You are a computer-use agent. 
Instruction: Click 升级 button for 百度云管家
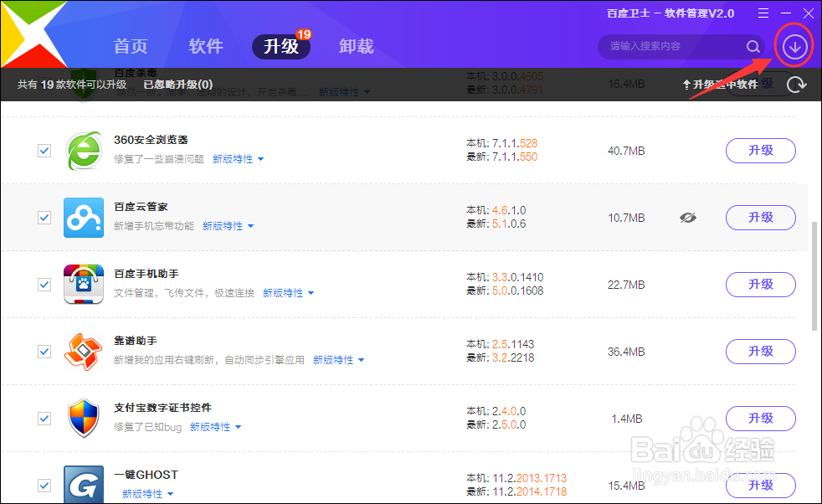tap(760, 217)
